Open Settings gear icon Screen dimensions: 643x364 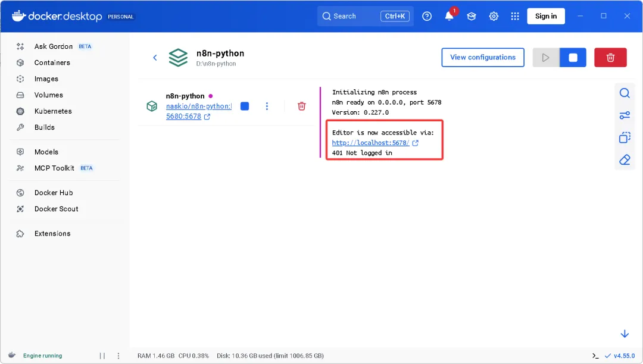tap(494, 16)
